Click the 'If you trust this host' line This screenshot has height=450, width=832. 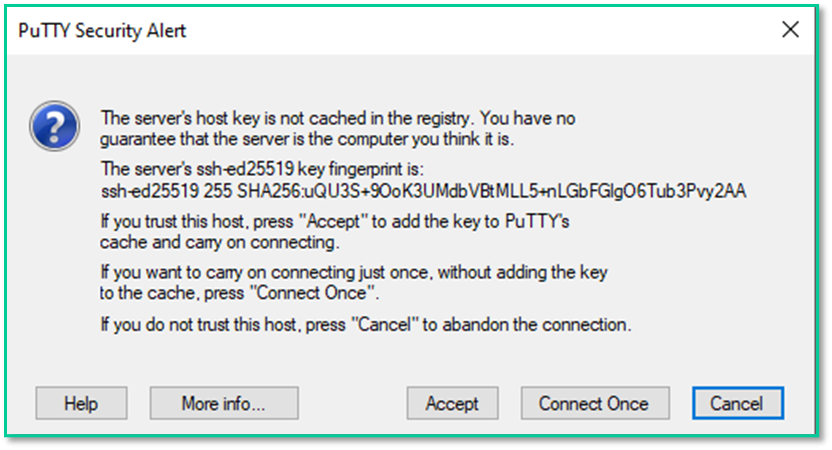(x=334, y=222)
